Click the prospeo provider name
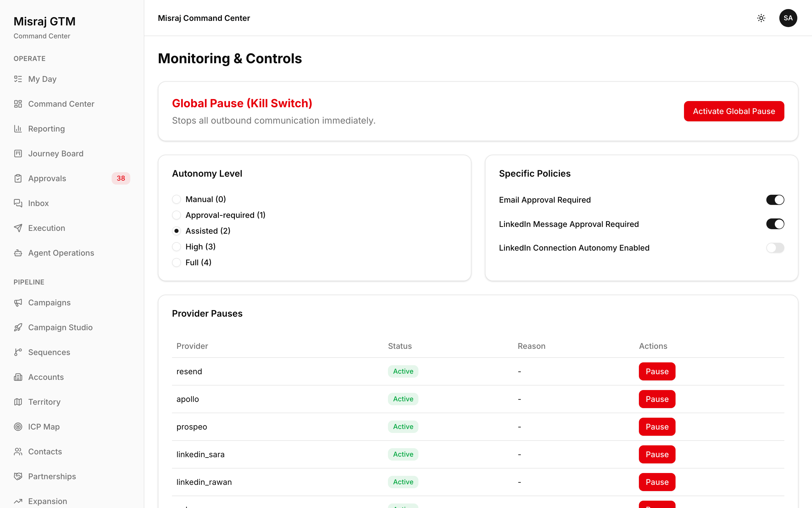The image size is (812, 508). (x=192, y=427)
